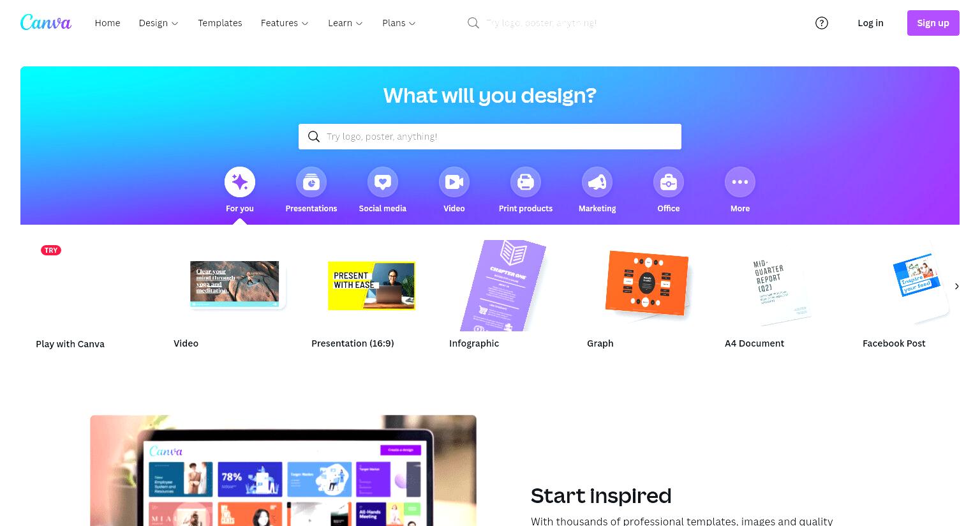Go to Canva logo homepage
This screenshot has width=980, height=526.
tap(46, 22)
